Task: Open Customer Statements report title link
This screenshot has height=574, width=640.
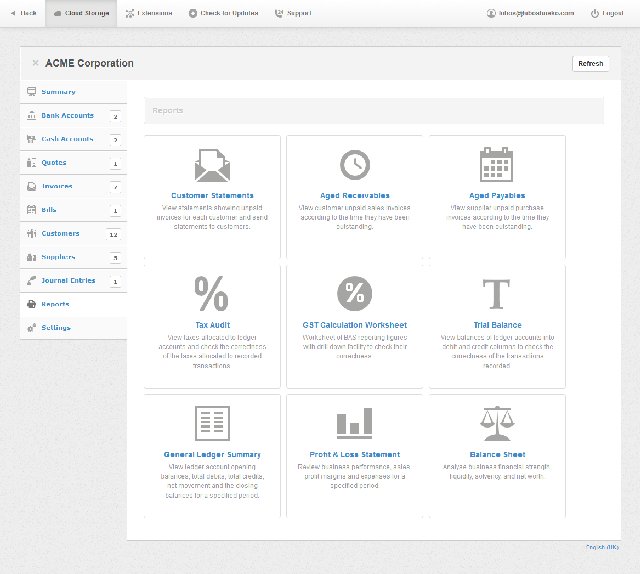Action: (212, 196)
